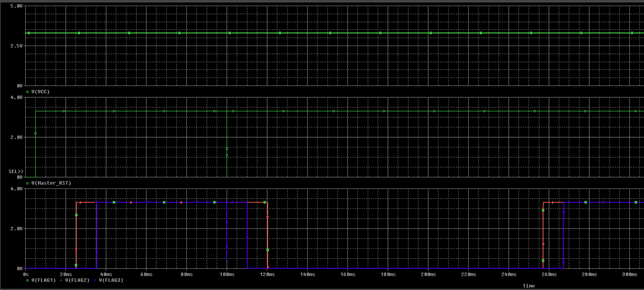
Task: Click the V(FLAG1) green square legend icon
Action: coord(27,280)
